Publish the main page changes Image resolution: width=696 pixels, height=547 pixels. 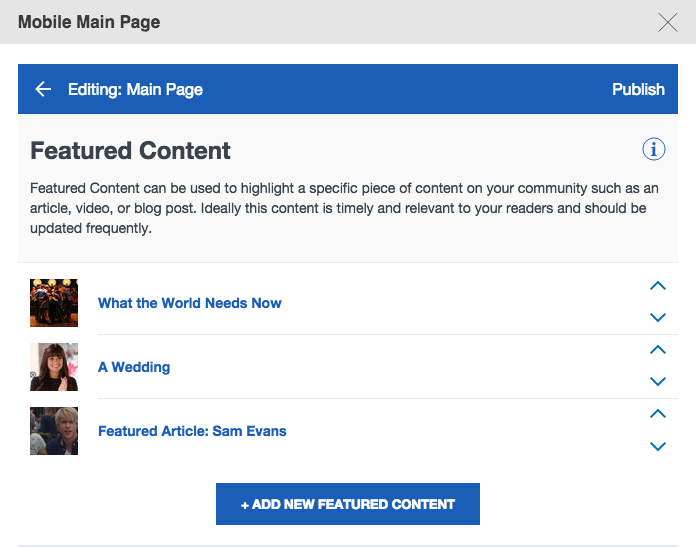click(x=638, y=89)
